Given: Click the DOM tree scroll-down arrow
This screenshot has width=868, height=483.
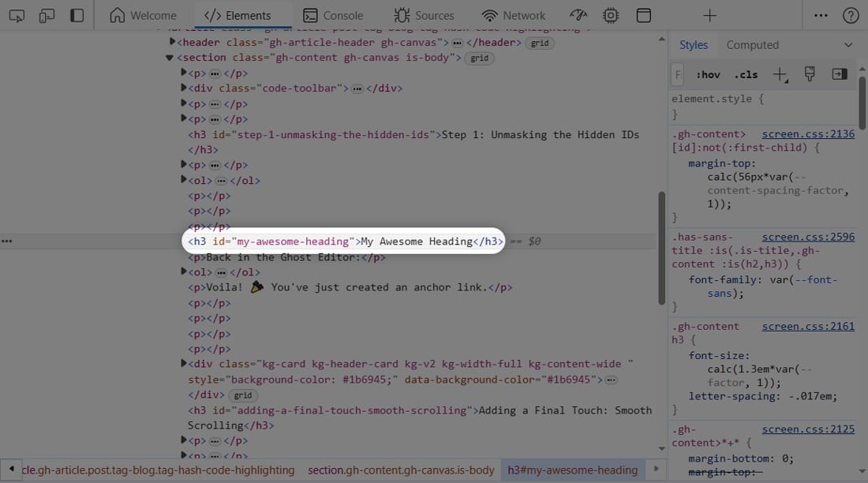Looking at the screenshot, I should click(661, 448).
